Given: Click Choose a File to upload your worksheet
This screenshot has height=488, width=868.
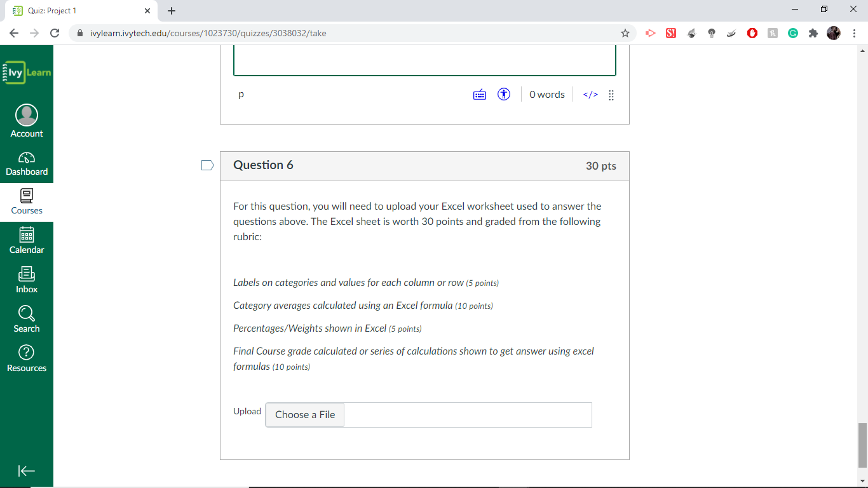Looking at the screenshot, I should pyautogui.click(x=304, y=414).
